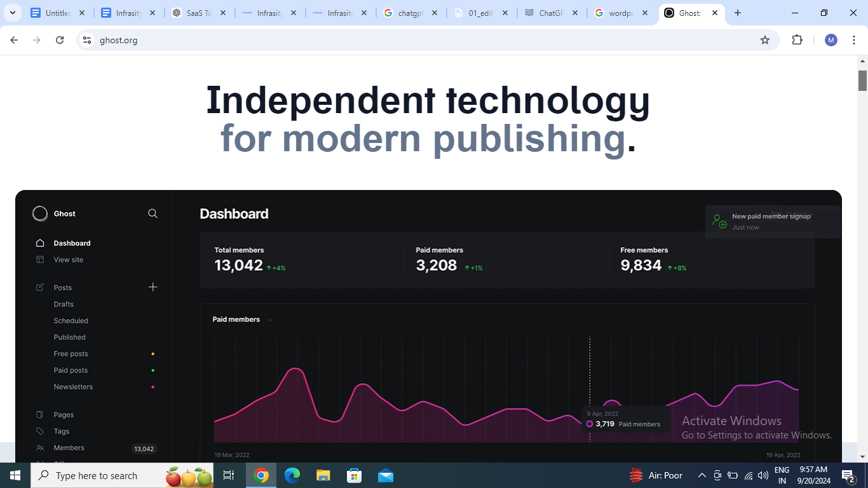
Task: Open Microsoft Edge from taskbar
Action: [x=292, y=475]
